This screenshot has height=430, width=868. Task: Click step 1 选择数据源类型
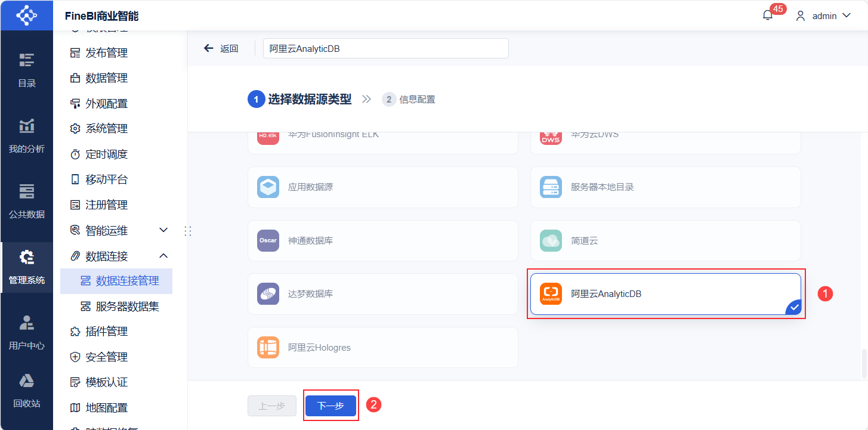tap(300, 100)
